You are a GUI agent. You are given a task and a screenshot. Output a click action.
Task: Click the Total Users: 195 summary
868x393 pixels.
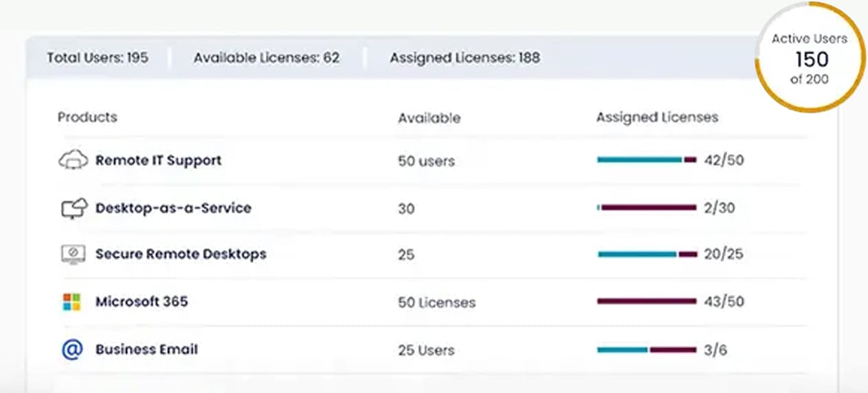pyautogui.click(x=98, y=58)
